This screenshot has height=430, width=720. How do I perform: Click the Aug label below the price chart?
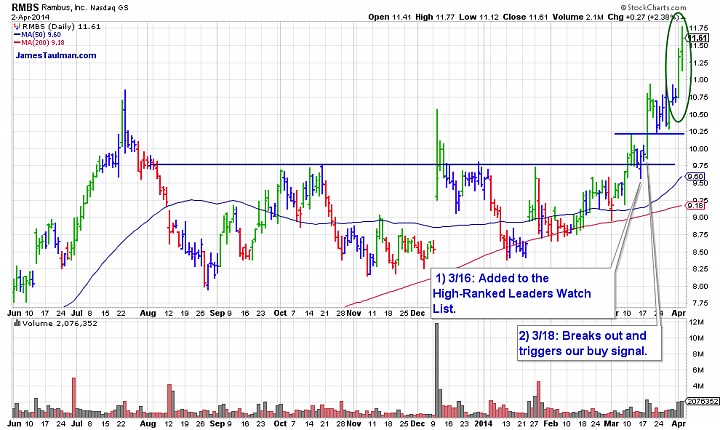pos(147,313)
